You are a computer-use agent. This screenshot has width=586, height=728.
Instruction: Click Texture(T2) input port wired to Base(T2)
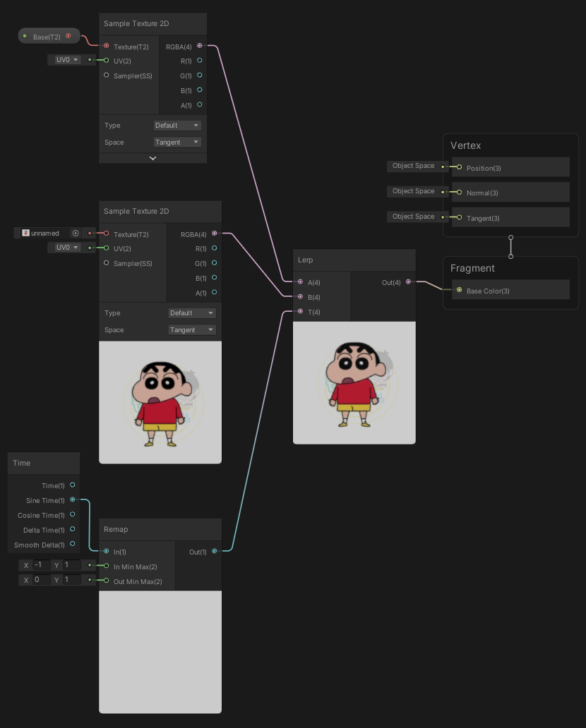(107, 45)
